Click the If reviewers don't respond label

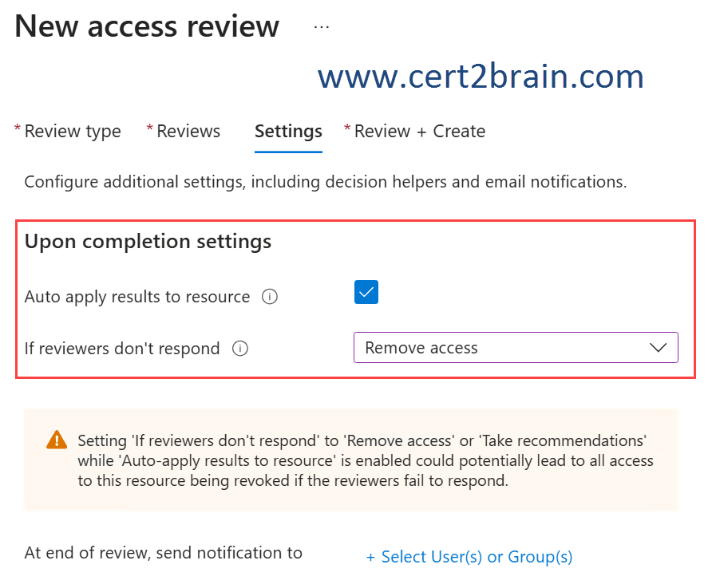(122, 349)
